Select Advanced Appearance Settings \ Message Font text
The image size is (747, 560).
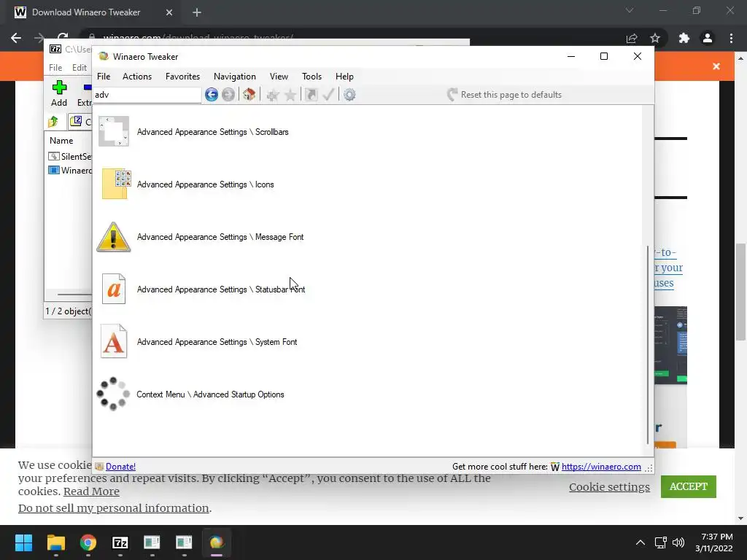tap(220, 237)
